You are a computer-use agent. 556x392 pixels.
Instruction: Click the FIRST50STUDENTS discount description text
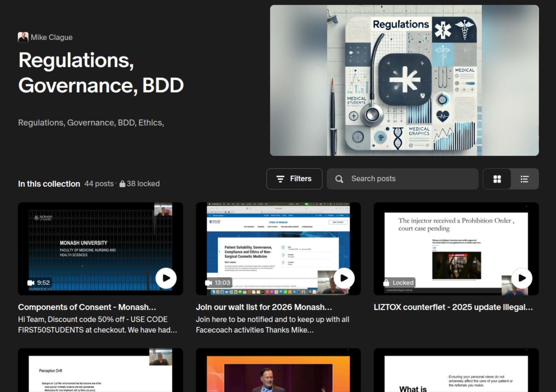(x=97, y=324)
